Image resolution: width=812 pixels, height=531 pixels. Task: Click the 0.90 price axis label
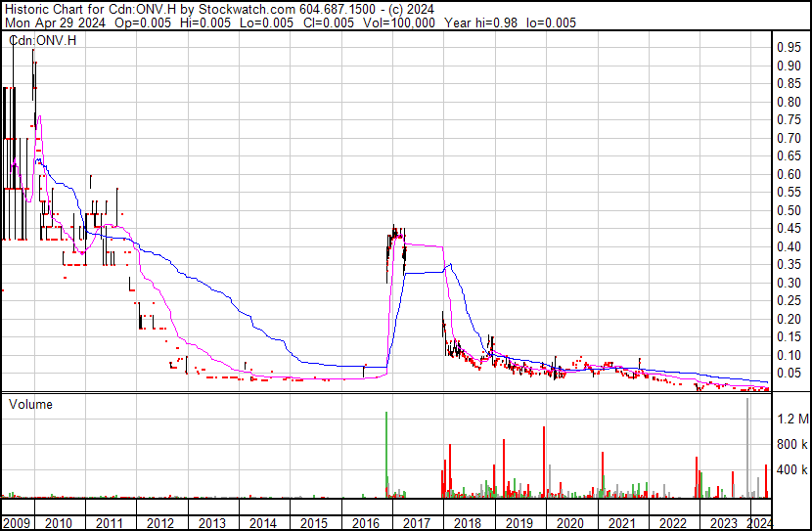click(x=789, y=66)
